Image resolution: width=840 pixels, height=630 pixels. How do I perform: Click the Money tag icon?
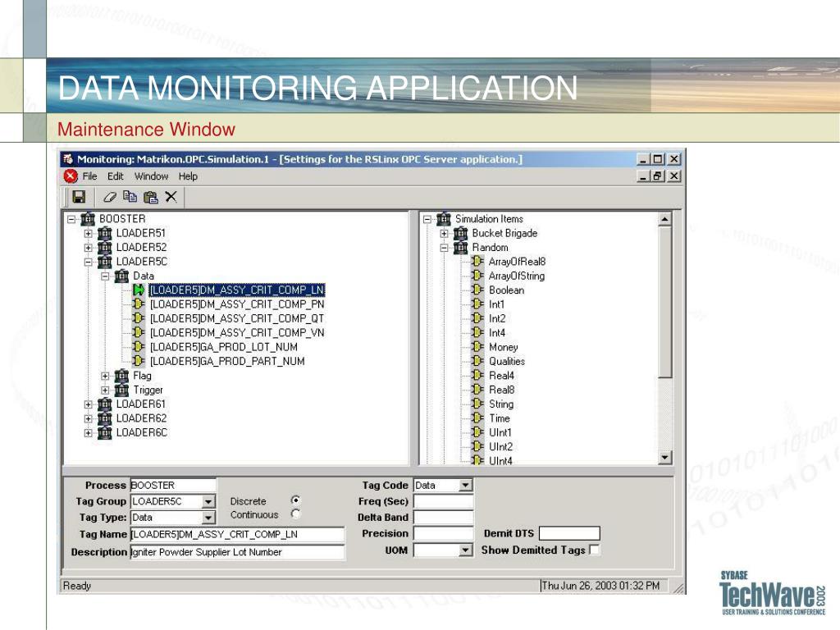tap(477, 347)
